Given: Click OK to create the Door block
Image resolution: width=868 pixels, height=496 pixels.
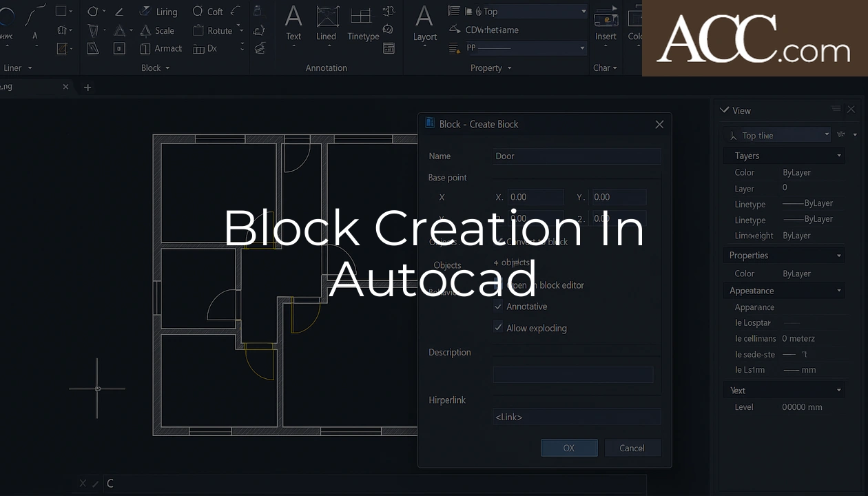Looking at the screenshot, I should 569,448.
